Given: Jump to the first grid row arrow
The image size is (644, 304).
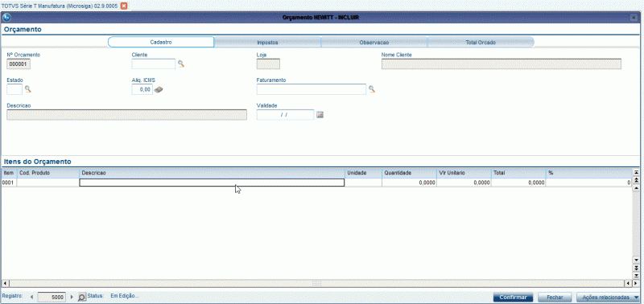Looking at the screenshot, I should point(636,172).
